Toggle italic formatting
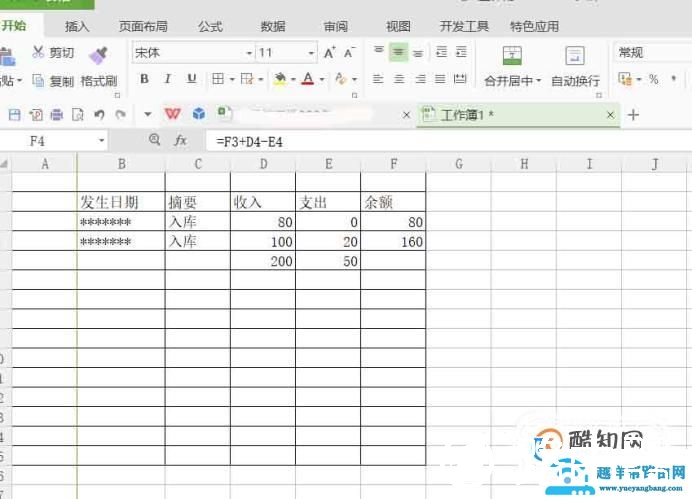Viewport: 692px width, 499px height. pos(167,79)
